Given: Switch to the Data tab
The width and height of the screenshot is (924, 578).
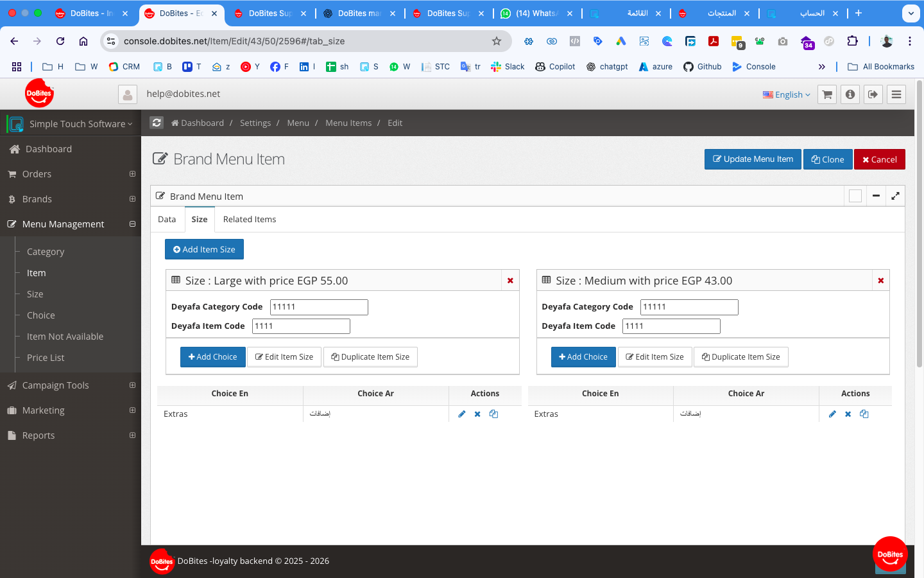Looking at the screenshot, I should click(167, 220).
